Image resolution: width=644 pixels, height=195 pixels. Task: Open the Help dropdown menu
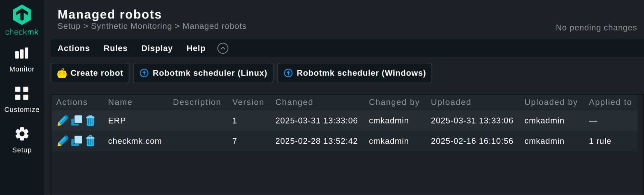(196, 48)
